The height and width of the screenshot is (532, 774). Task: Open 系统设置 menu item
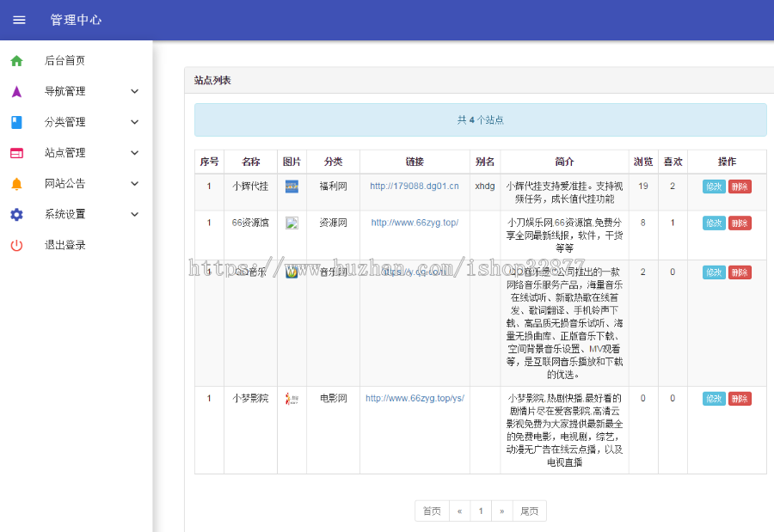click(x=64, y=214)
